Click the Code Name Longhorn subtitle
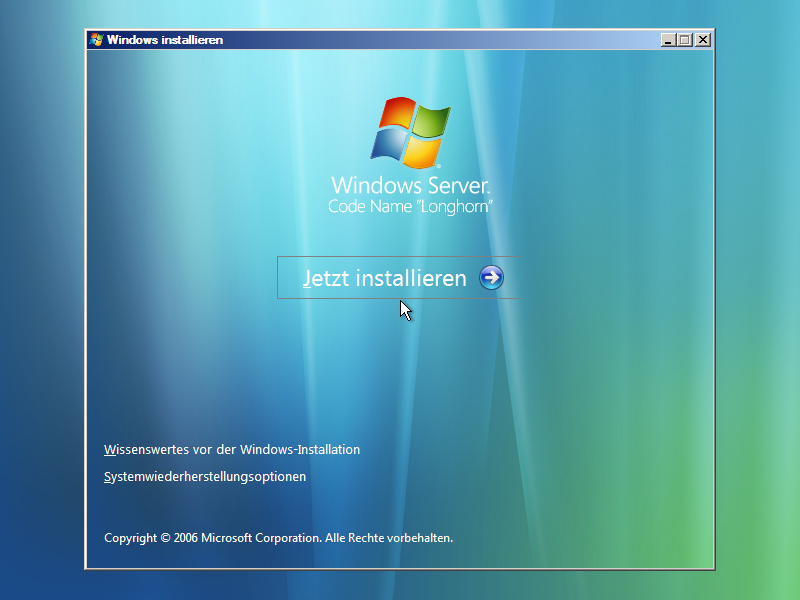This screenshot has width=800, height=600. (x=410, y=204)
